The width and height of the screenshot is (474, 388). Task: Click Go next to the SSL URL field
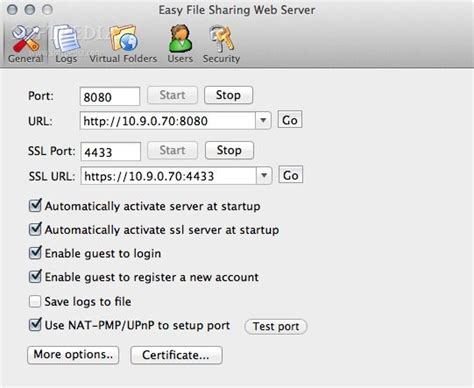[291, 175]
